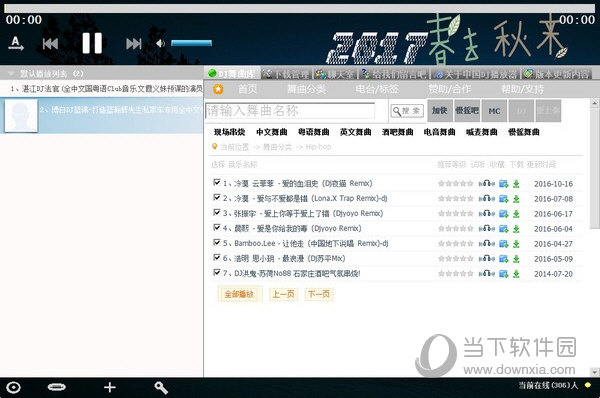Select the first playlist entry 湛江DJ法官
600x398 pixels.
(101, 89)
